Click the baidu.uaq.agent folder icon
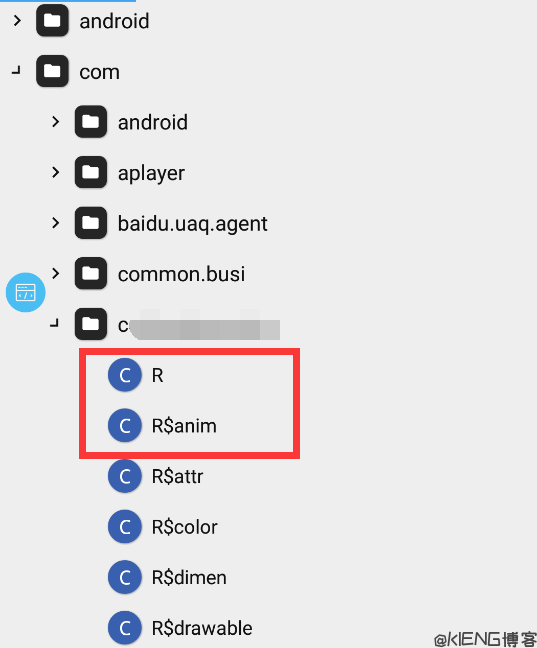The width and height of the screenshot is (537, 648). pos(91,223)
